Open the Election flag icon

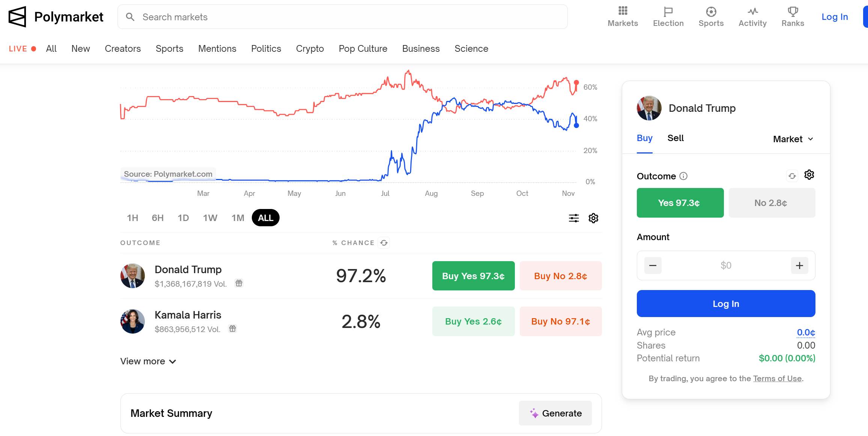[x=668, y=12]
